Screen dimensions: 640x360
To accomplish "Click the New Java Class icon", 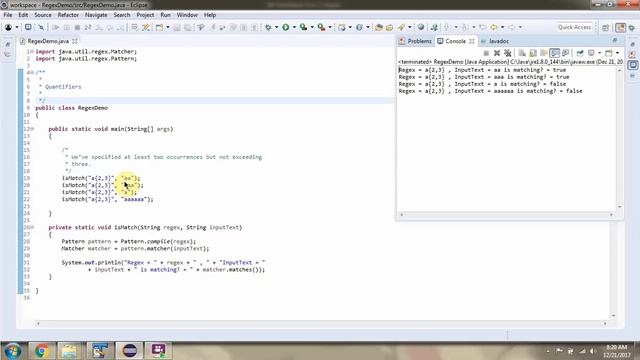I will [359, 27].
